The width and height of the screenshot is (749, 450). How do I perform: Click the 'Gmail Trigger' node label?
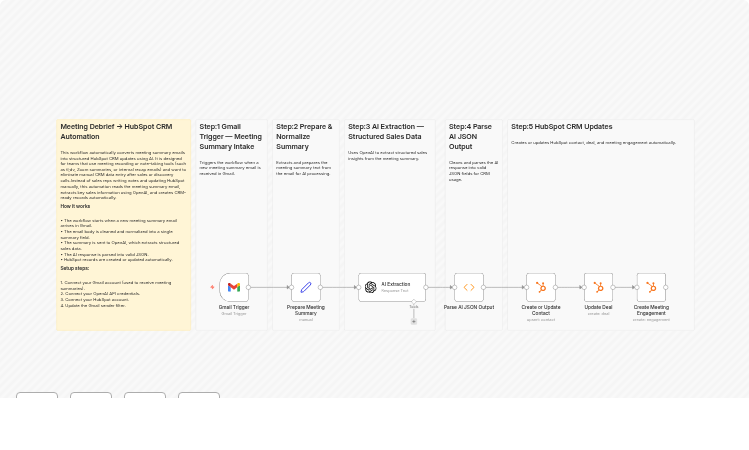click(234, 307)
